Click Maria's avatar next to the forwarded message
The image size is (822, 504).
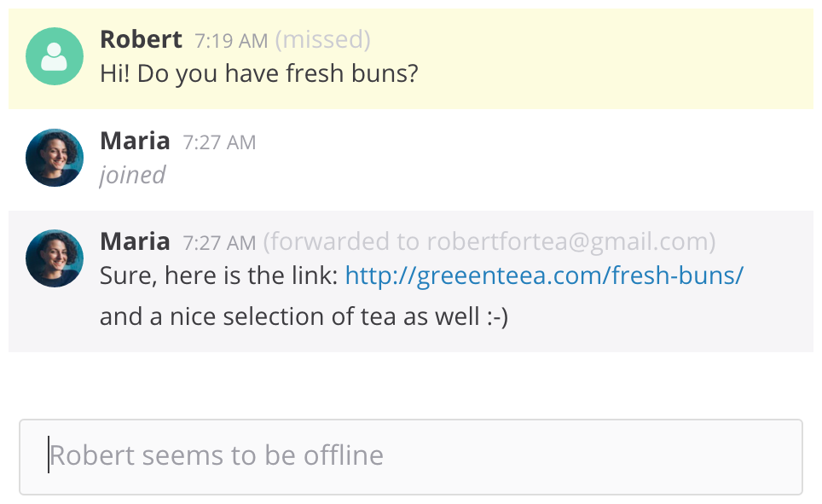(55, 258)
